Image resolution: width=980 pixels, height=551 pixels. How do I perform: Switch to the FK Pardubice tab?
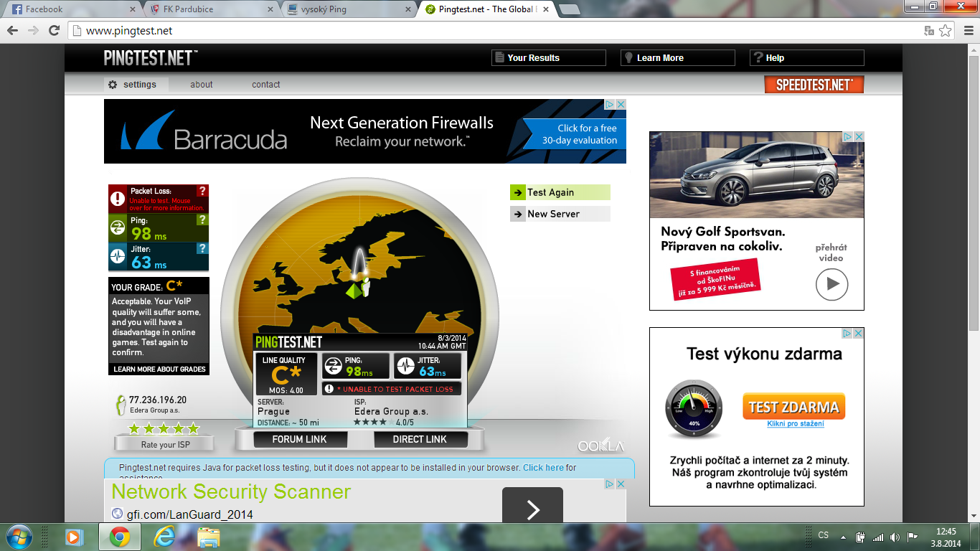[x=209, y=9]
